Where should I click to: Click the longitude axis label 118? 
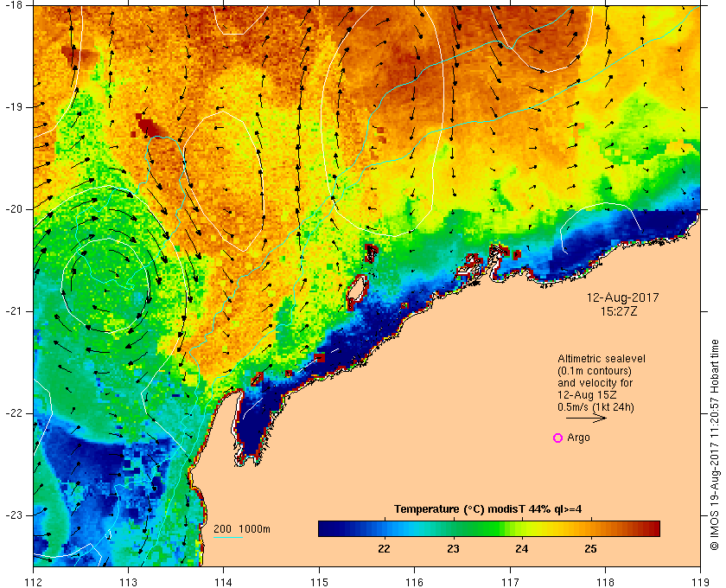click(605, 582)
